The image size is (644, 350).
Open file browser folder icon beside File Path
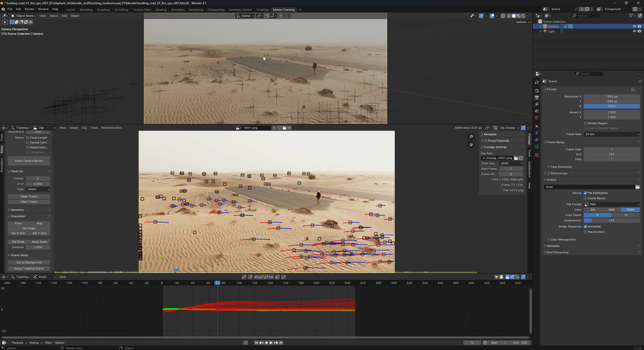pos(515,158)
